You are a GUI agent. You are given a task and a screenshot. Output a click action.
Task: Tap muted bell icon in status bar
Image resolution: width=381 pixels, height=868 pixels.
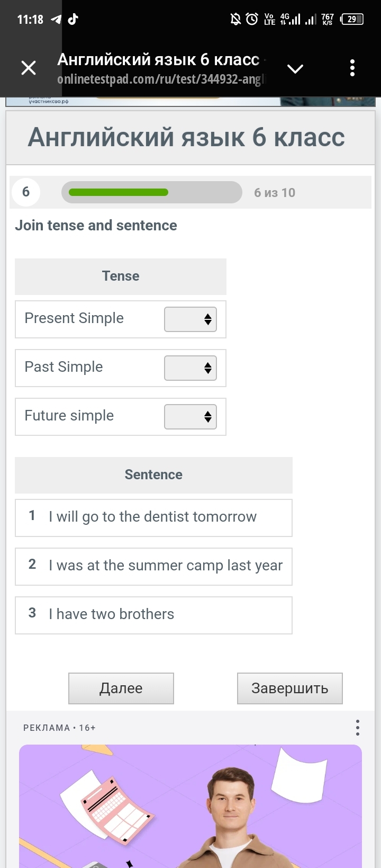235,19
